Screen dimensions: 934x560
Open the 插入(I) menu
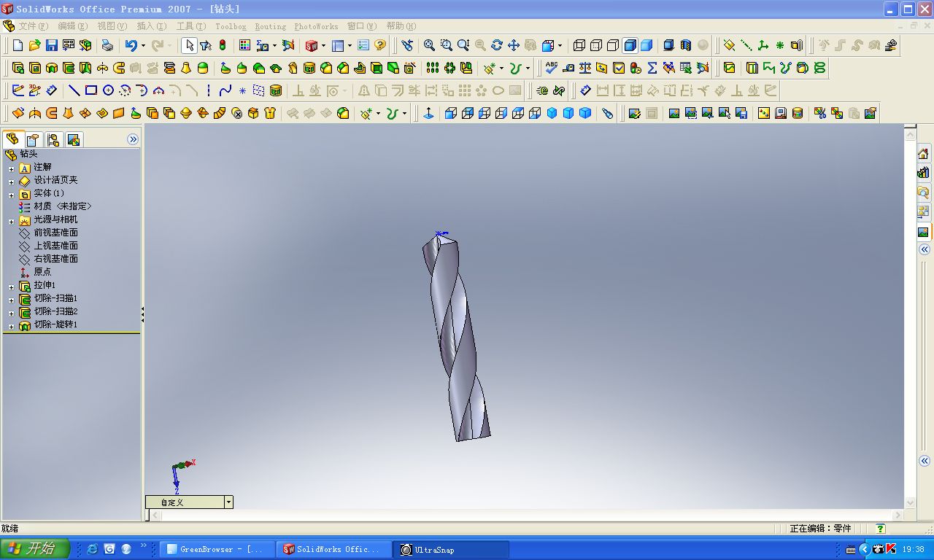[151, 26]
